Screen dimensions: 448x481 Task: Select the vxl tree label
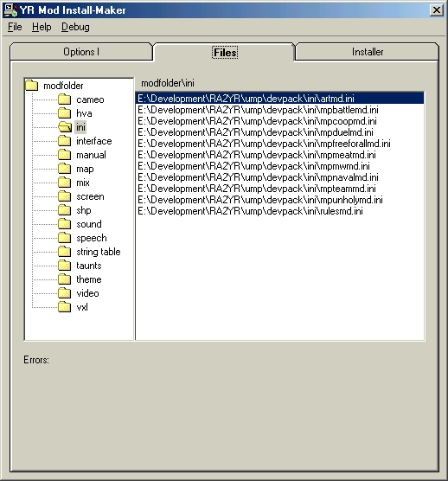click(82, 307)
